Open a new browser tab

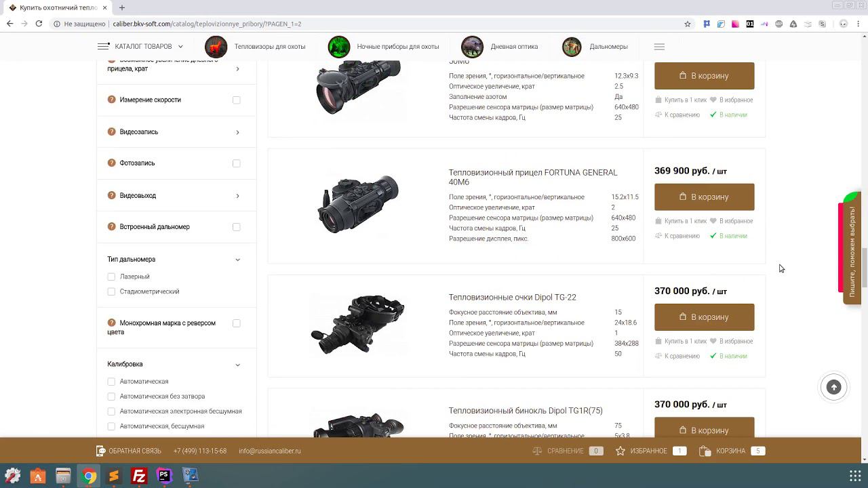(122, 7)
